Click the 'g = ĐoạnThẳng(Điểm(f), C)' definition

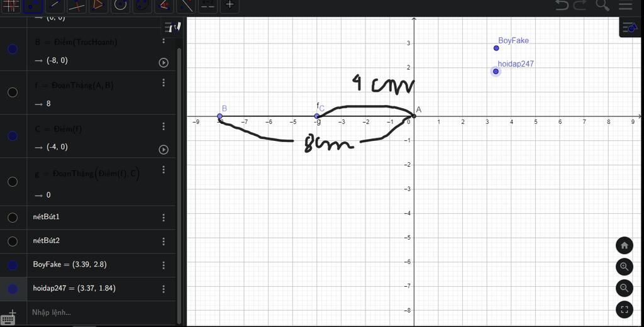(87, 174)
